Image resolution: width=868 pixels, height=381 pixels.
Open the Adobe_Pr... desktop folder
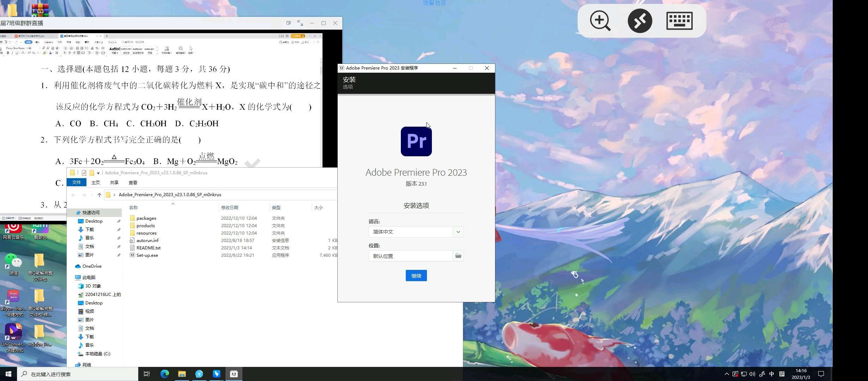click(40, 336)
